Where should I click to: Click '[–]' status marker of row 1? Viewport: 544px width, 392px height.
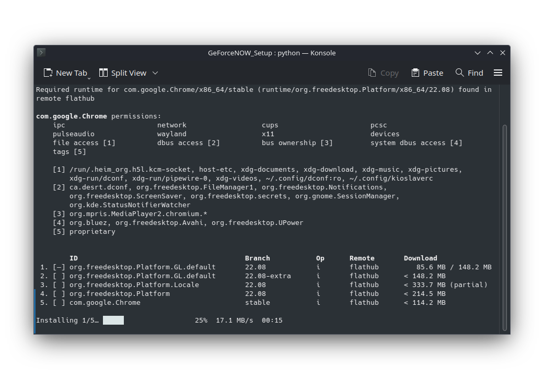pos(59,267)
